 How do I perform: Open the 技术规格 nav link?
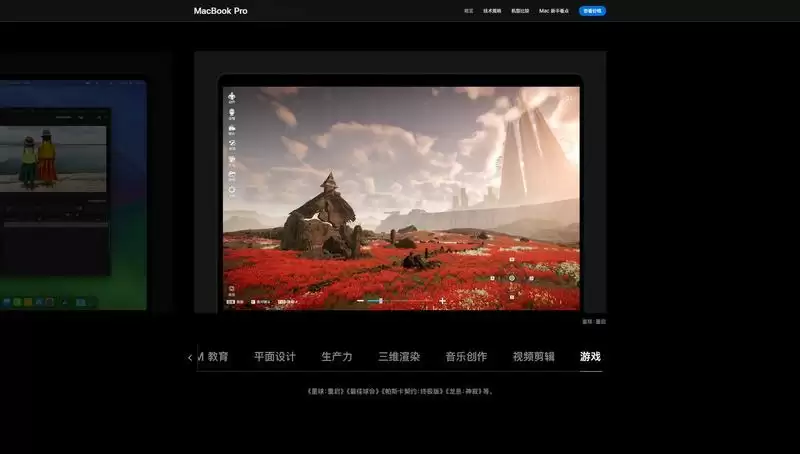tap(492, 11)
